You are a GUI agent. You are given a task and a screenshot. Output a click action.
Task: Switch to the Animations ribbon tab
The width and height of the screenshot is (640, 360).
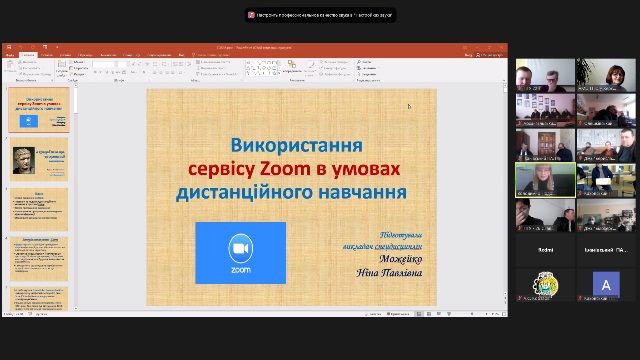tap(108, 55)
